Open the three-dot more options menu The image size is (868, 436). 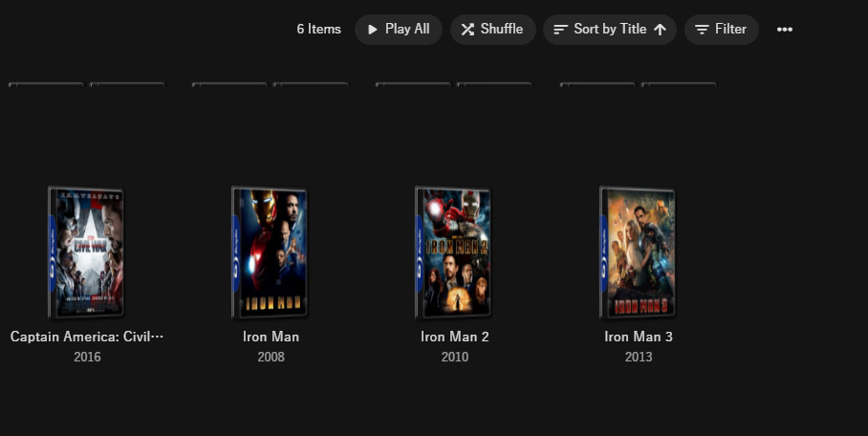click(x=785, y=30)
